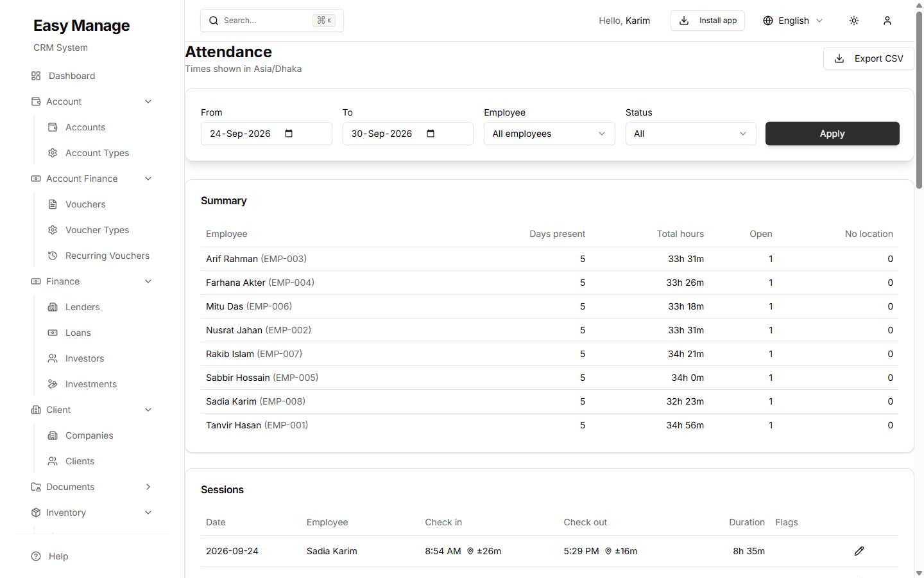Open the Status filter dropdown
924x578 pixels.
point(690,134)
